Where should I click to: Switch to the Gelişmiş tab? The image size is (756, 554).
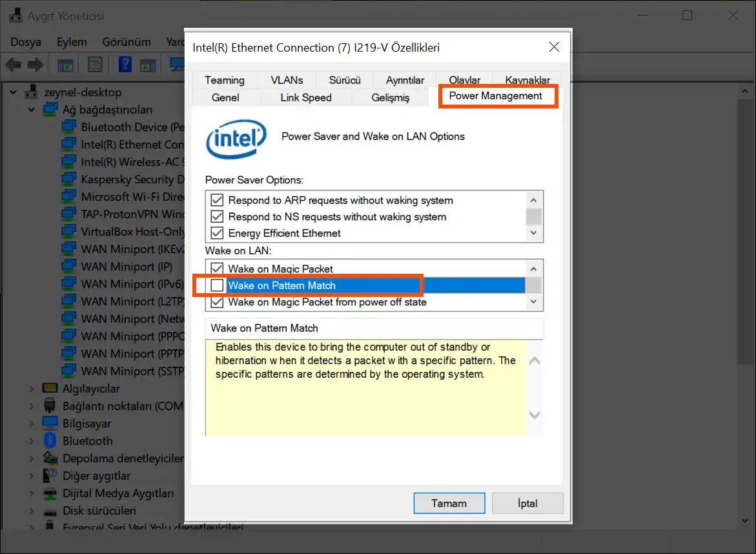390,97
